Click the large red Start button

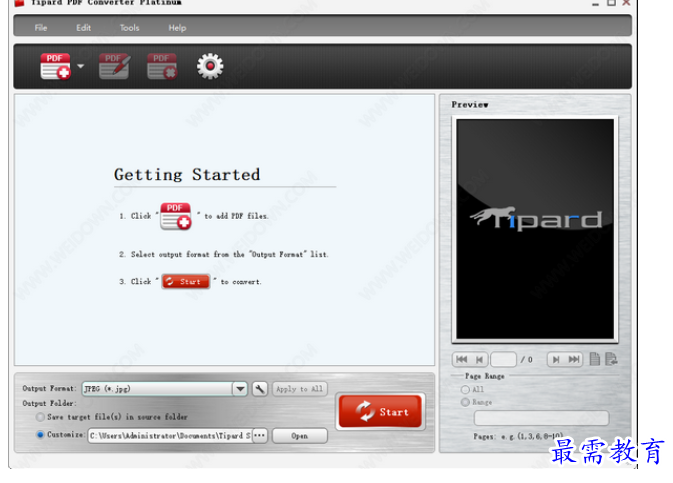[x=380, y=411]
